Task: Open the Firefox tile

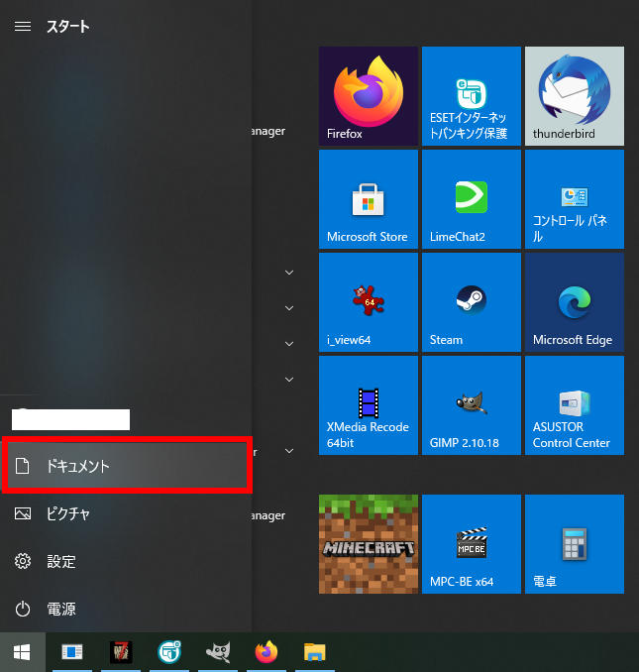Action: click(369, 96)
